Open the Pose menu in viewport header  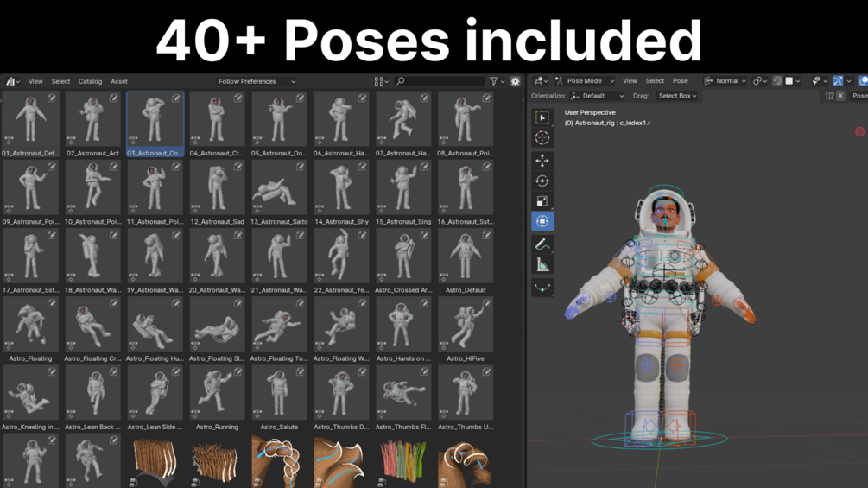click(681, 81)
